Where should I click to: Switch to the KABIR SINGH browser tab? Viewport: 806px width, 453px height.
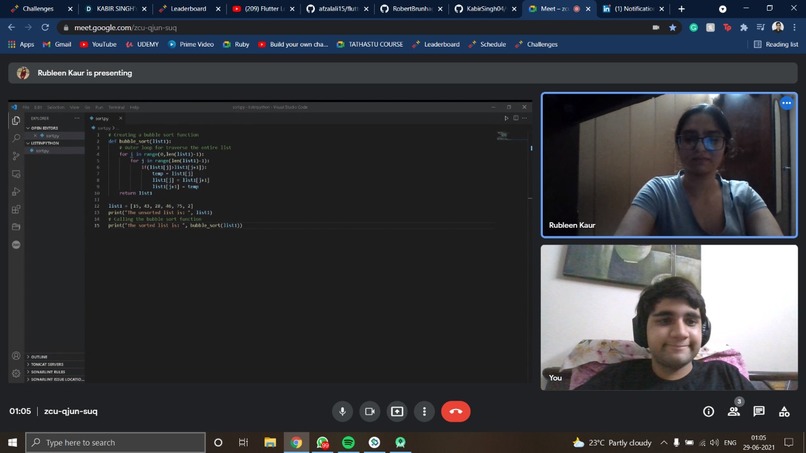click(116, 9)
